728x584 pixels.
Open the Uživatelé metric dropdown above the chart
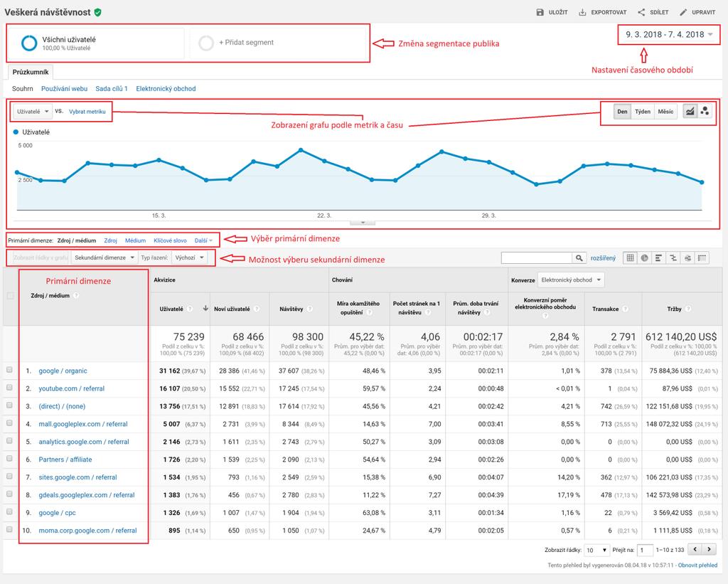pyautogui.click(x=33, y=112)
